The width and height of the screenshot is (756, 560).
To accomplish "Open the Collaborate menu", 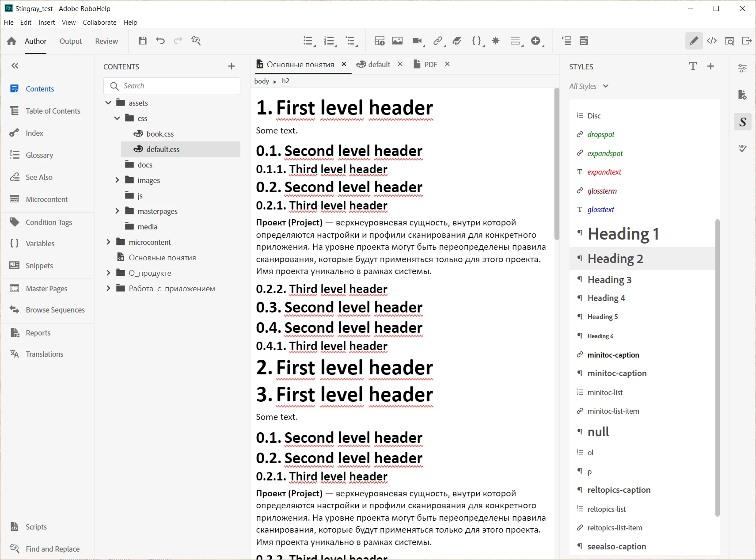I will [99, 22].
